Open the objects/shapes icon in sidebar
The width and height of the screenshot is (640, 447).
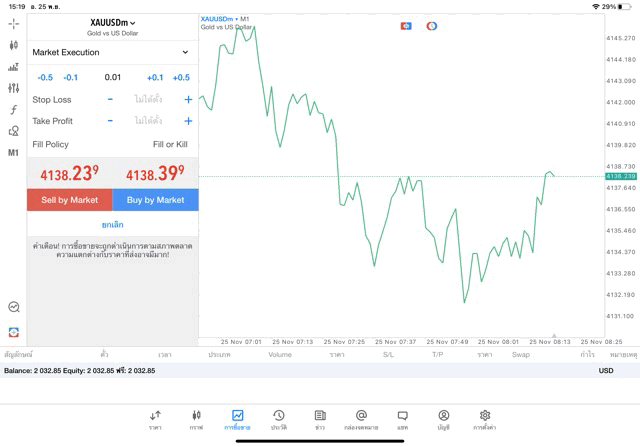pos(13,131)
